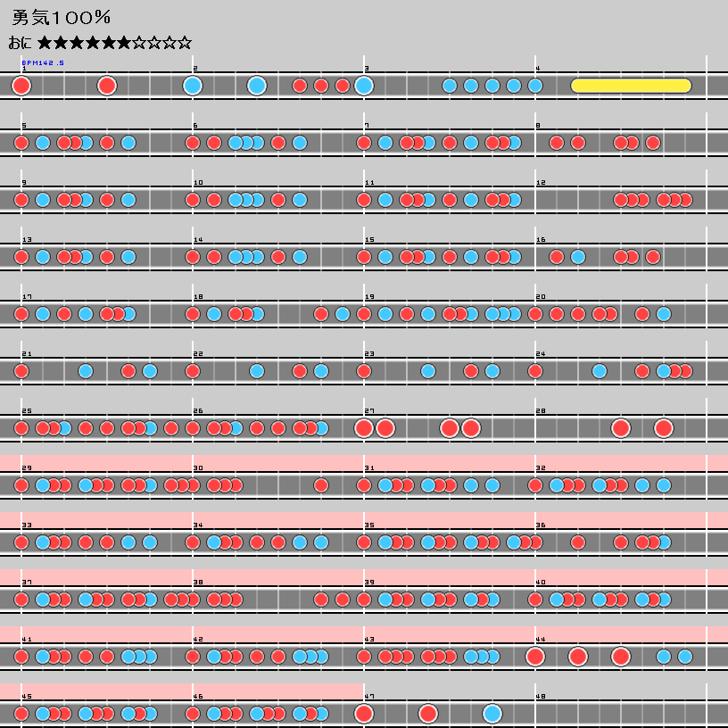Viewport: 728px width, 728px height.
Task: Click the first large blue note in measure 2
Action: [x=193, y=86]
